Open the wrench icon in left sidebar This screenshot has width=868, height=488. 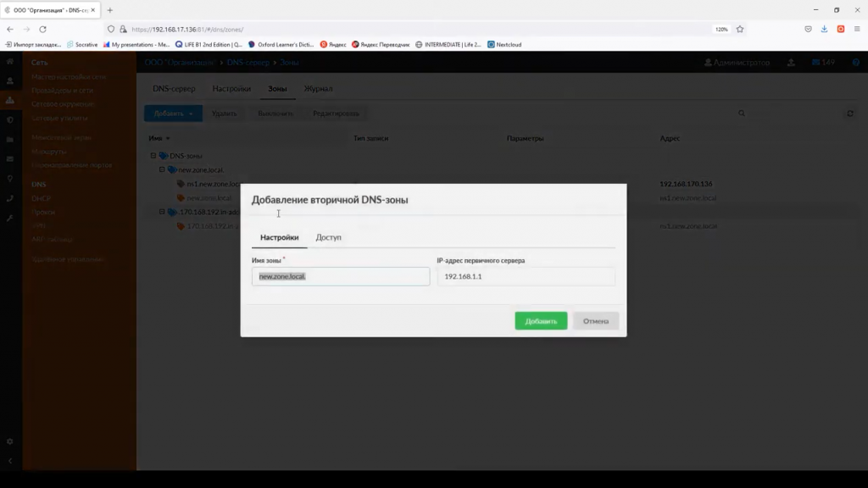10,218
